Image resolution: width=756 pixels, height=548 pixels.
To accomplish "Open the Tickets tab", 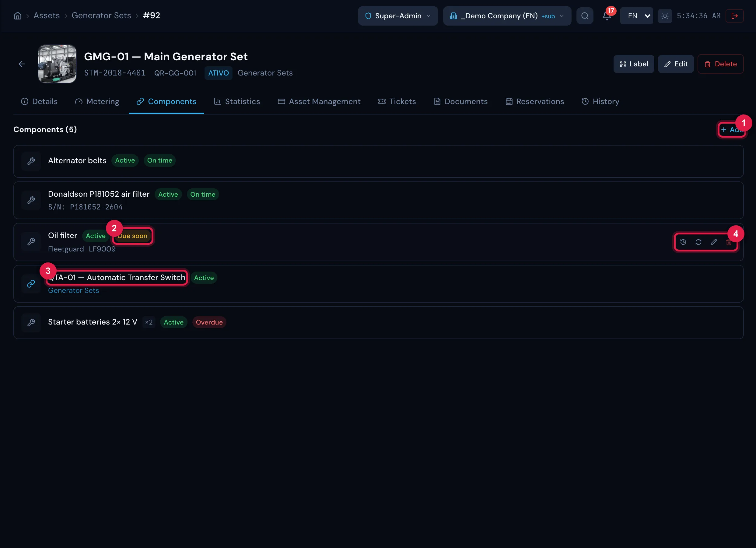I will click(397, 101).
